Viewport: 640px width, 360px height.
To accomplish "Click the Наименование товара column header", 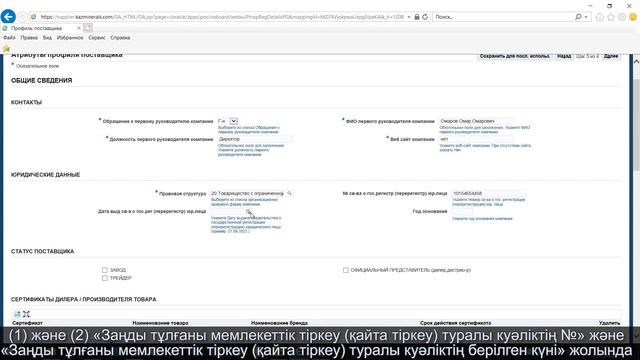I will point(160,323).
